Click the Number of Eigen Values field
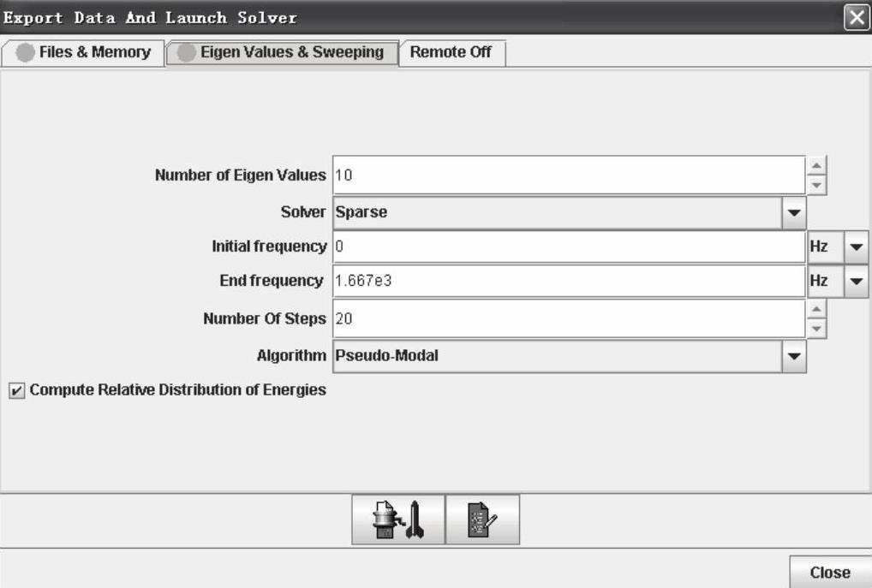872x588 pixels. [567, 175]
